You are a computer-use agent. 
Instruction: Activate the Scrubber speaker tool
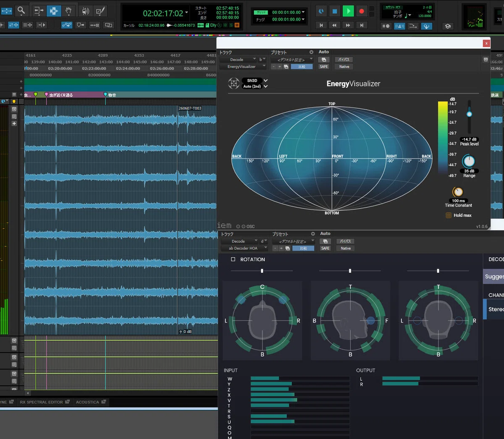click(85, 11)
